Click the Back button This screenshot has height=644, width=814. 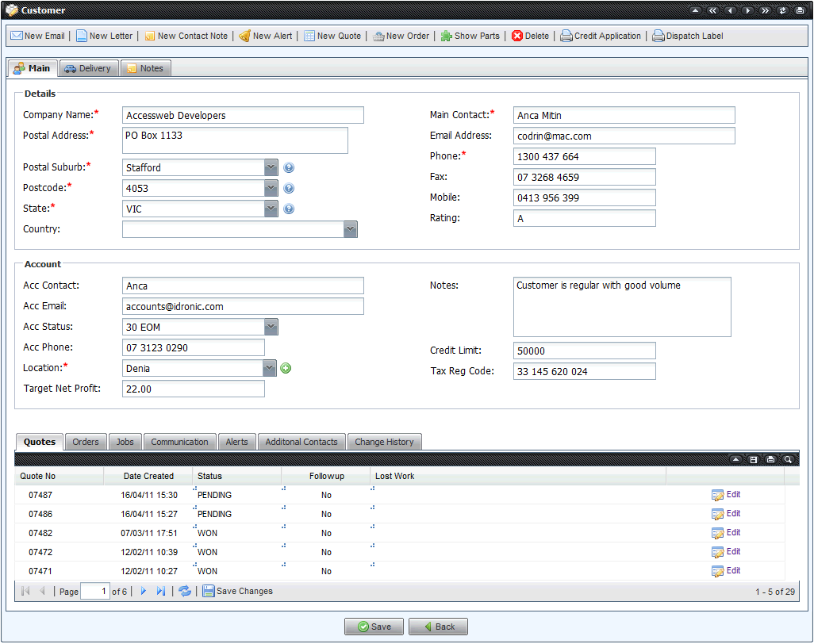click(438, 627)
